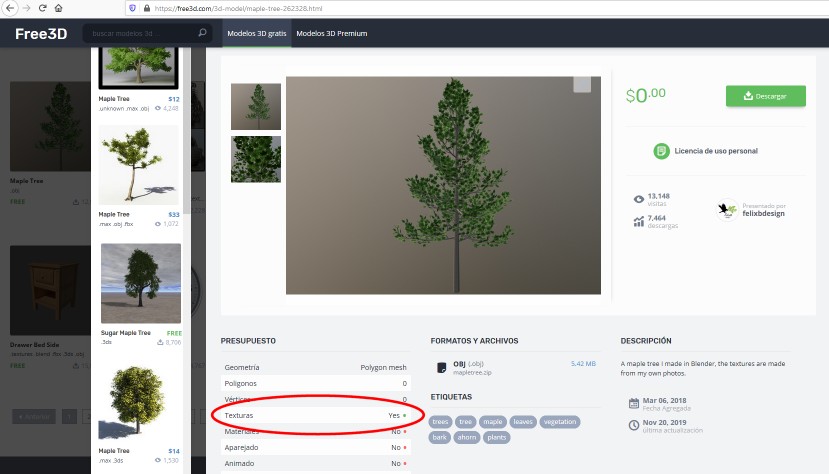Click the Free3D logo

click(40, 34)
